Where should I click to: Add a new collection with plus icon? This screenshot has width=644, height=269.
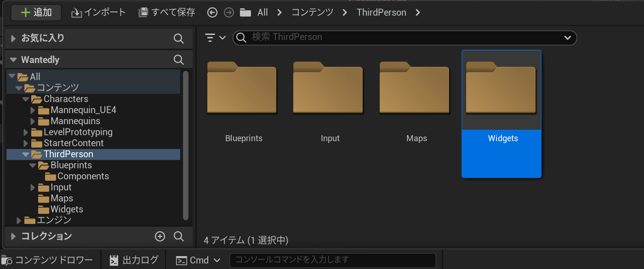pos(160,236)
